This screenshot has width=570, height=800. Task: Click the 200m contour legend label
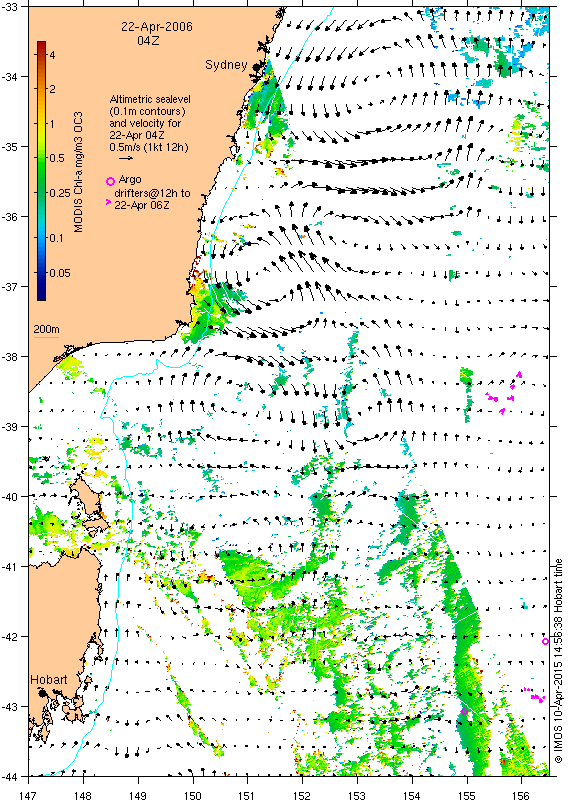pos(46,329)
